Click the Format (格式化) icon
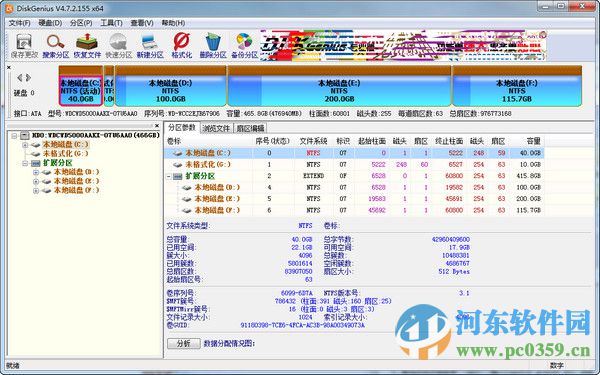This screenshot has width=600, height=375. coord(181,46)
